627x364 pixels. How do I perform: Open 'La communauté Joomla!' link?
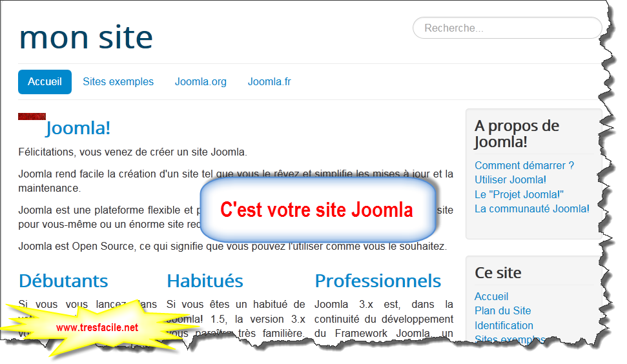click(532, 209)
